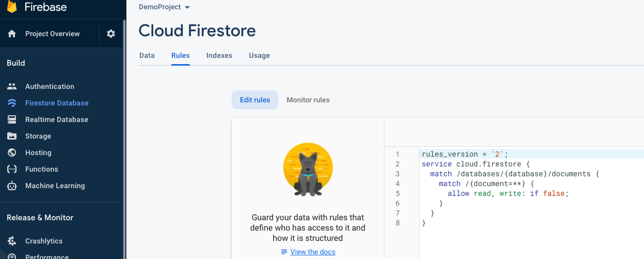Screen dimensions: 644x259
Task: Click the Authentication people icon
Action: (x=12, y=86)
